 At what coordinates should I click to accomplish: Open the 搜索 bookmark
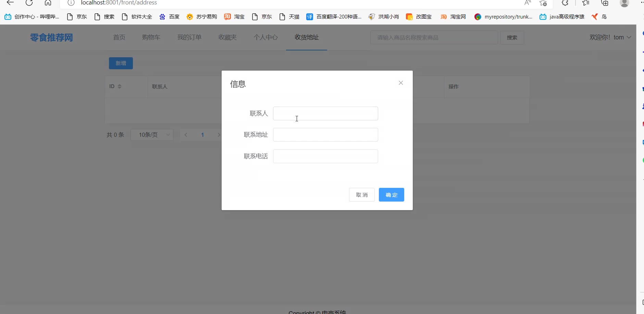[104, 17]
